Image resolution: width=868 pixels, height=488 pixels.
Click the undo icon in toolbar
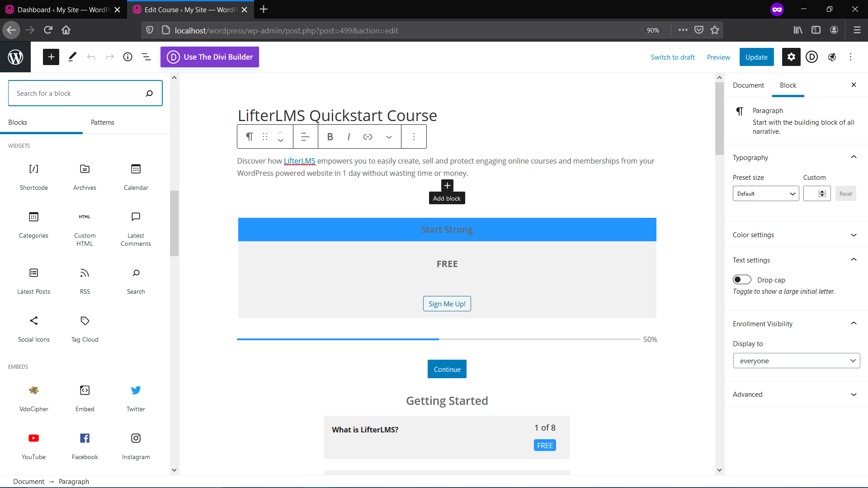(x=91, y=56)
